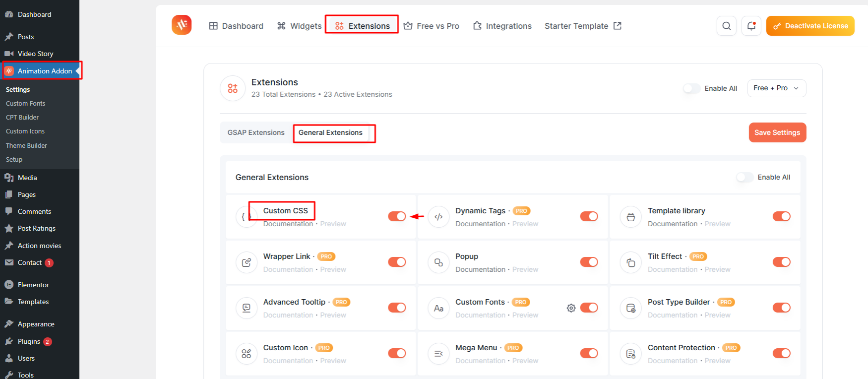Switch to the General Extensions tab

point(330,132)
